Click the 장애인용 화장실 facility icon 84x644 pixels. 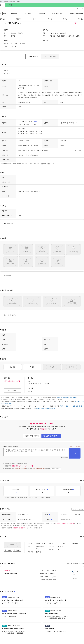pos(52,301)
